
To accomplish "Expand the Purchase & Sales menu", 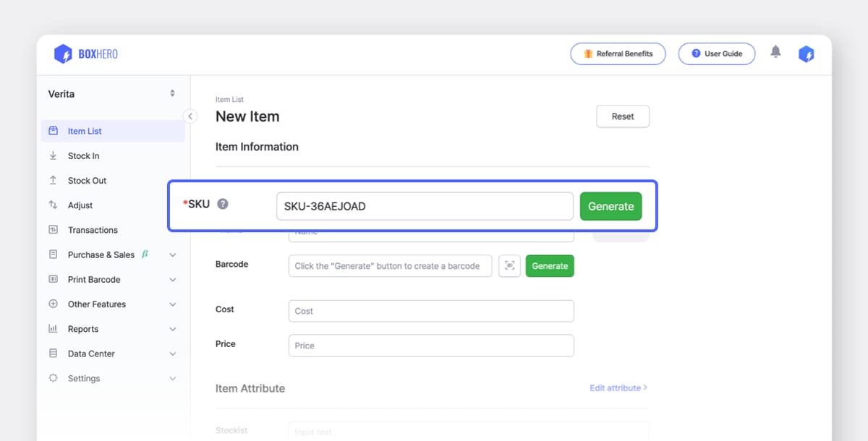I will tap(172, 255).
